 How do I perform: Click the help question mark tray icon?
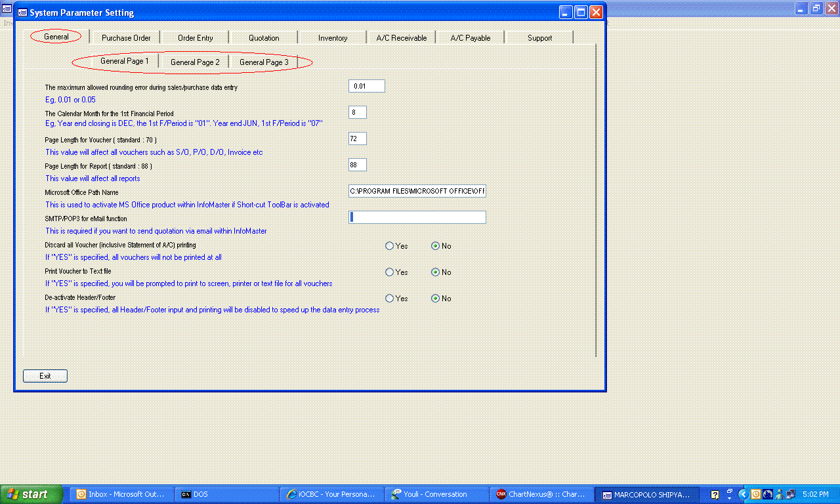[x=715, y=495]
